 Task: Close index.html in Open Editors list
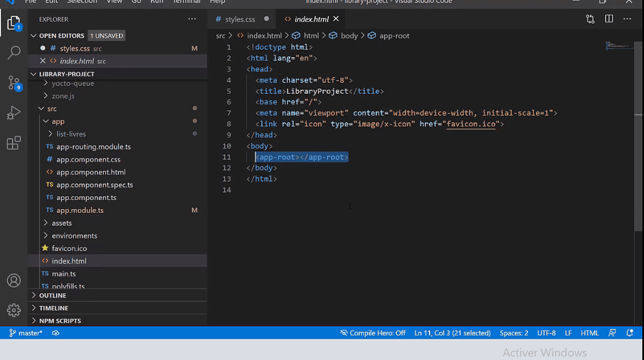pos(43,61)
